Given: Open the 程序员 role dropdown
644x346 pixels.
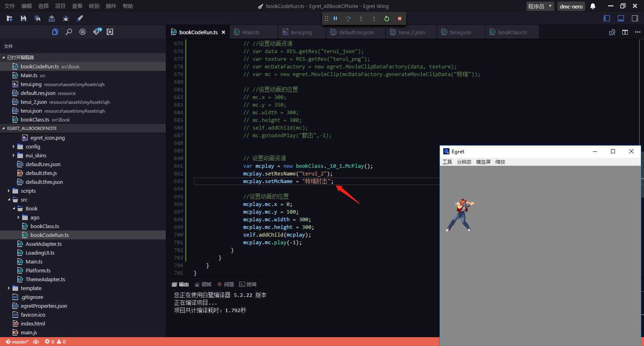Looking at the screenshot, I should click(x=540, y=6).
